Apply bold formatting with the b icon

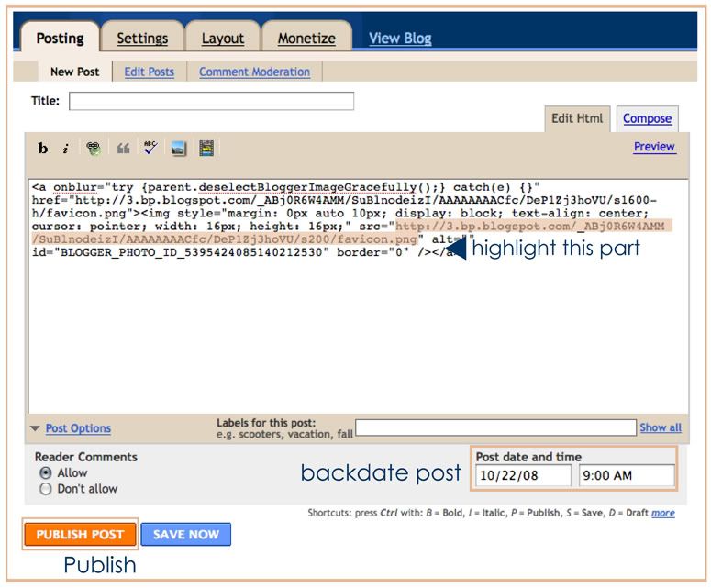pos(42,149)
